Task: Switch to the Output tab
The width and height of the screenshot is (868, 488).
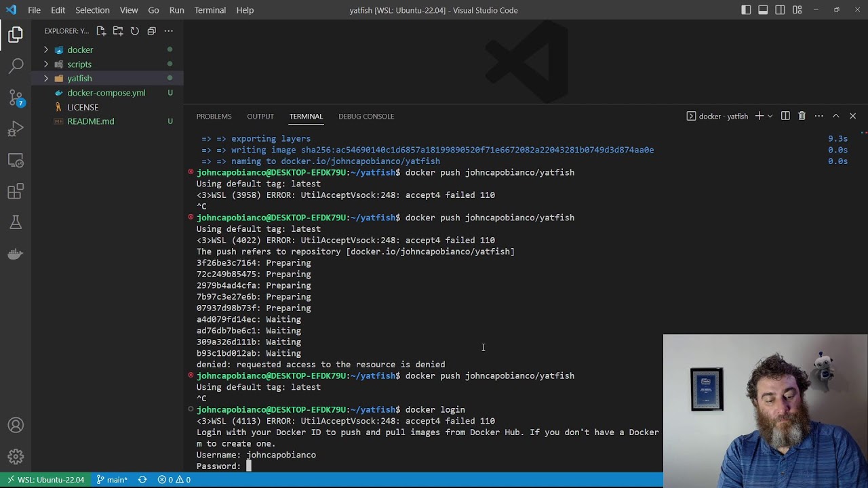Action: pyautogui.click(x=260, y=116)
